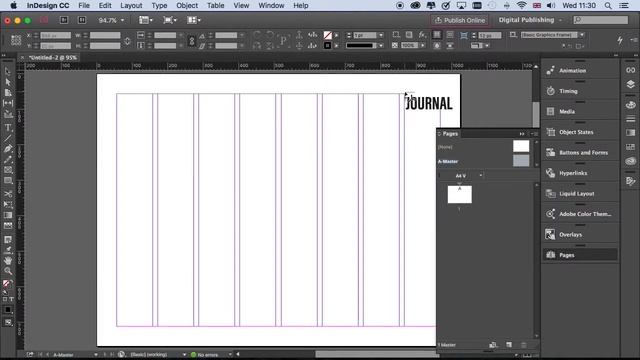
Task: Open the stroke weight dropdown
Action: 381,35
